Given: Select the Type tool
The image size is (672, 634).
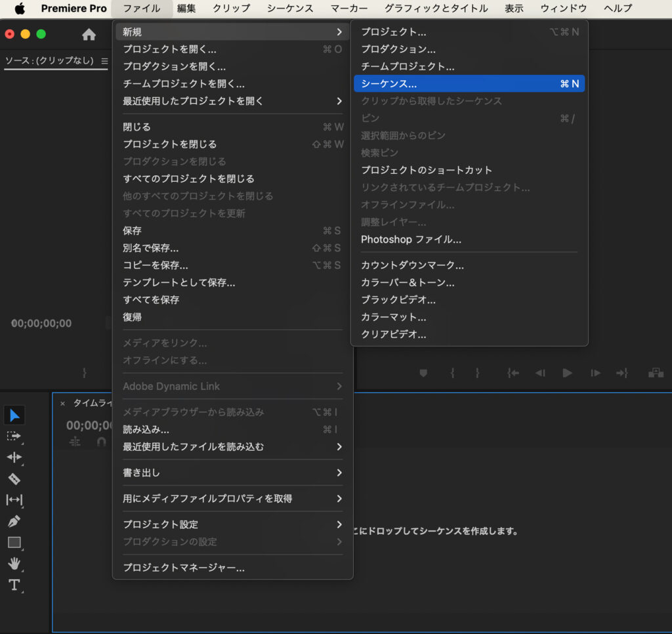Looking at the screenshot, I should click(x=14, y=585).
